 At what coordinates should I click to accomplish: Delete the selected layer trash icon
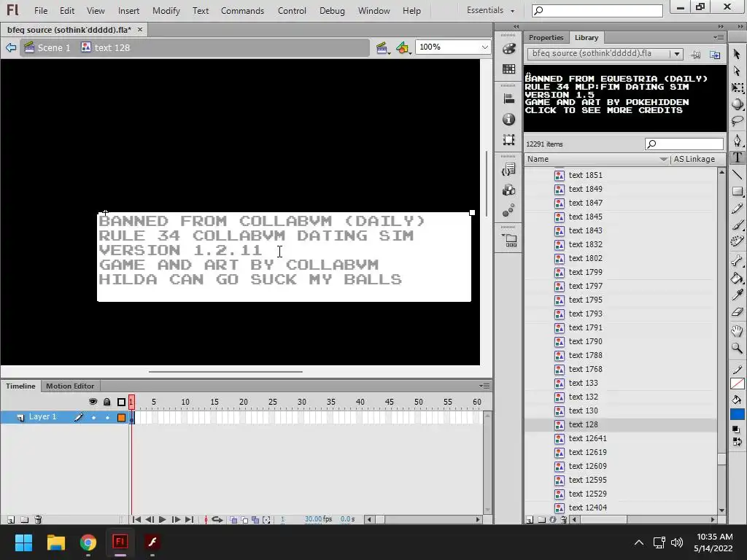[x=38, y=519]
